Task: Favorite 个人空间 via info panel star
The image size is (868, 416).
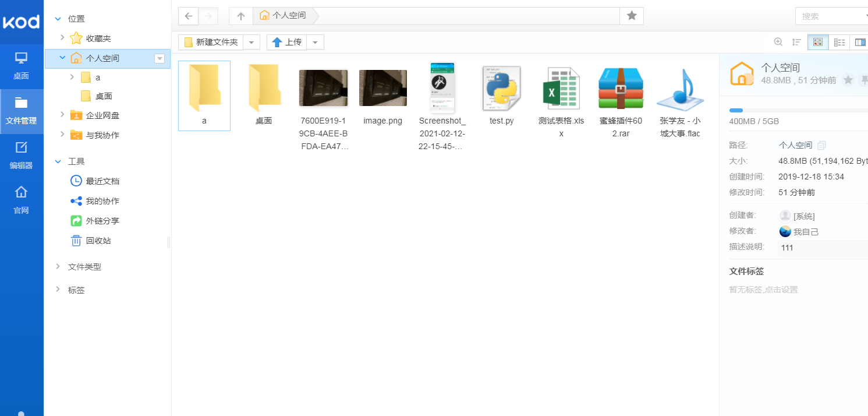Action: pos(848,80)
